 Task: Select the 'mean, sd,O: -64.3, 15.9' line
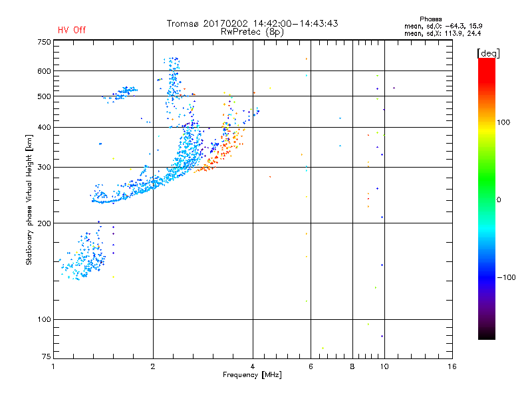point(443,26)
